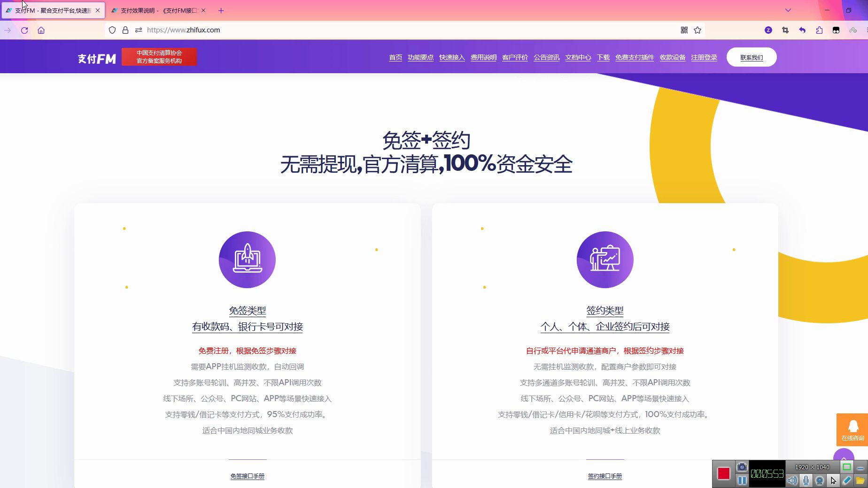Open site permissions shield menu
The height and width of the screenshot is (488, 868).
112,30
